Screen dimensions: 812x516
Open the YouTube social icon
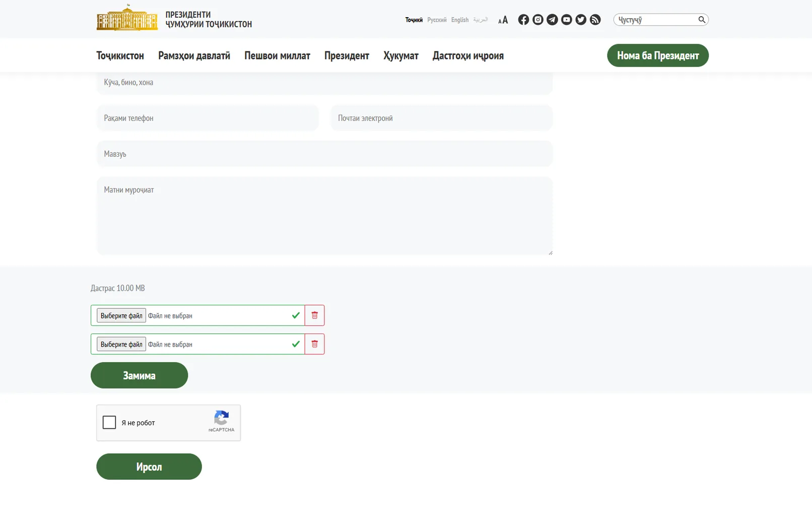click(566, 20)
